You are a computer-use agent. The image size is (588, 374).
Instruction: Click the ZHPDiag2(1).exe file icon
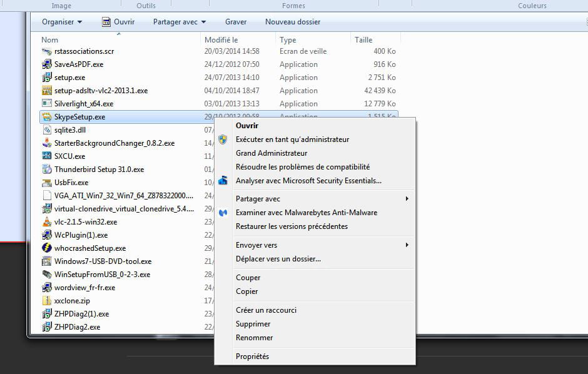click(x=47, y=314)
